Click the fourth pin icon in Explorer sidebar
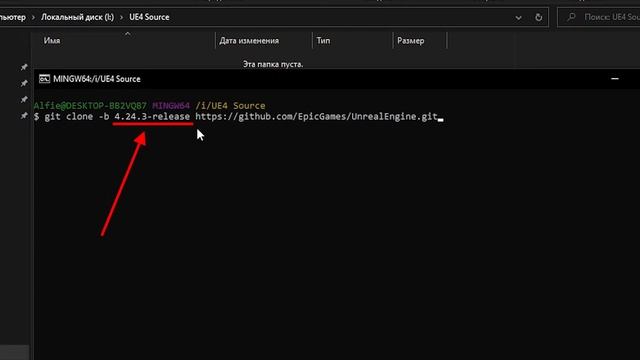 (x=24, y=116)
